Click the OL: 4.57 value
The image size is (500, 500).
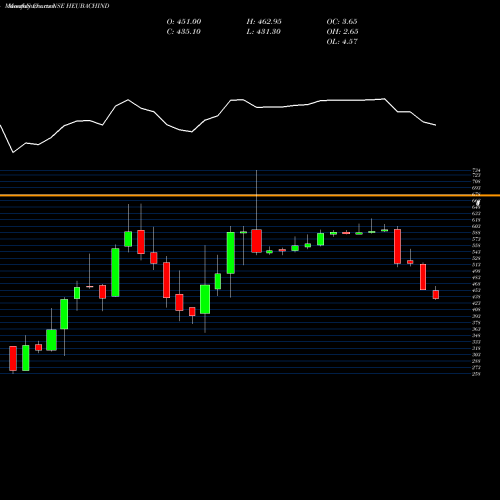342,42
